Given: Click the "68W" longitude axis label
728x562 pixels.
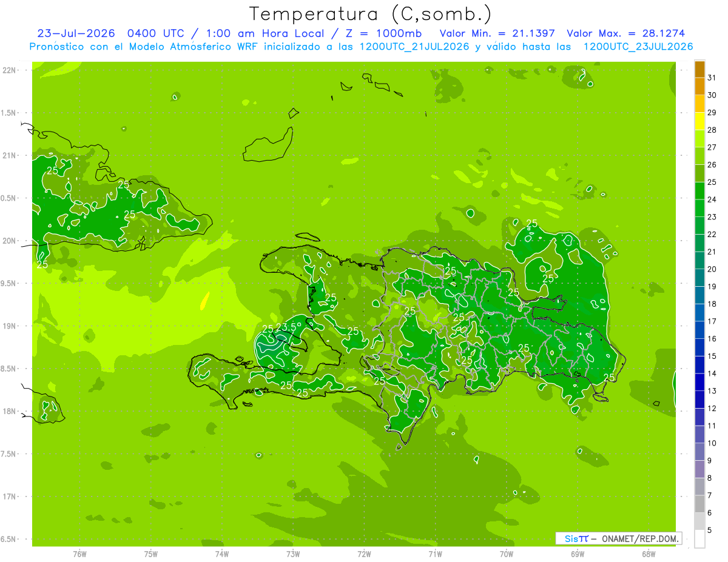Looking at the screenshot, I should pos(649,554).
